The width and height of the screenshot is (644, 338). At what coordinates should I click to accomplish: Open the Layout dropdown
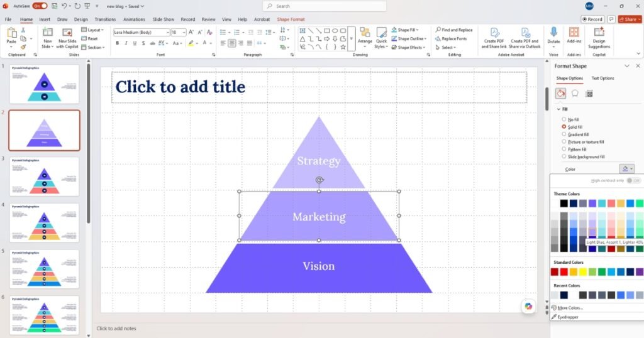pyautogui.click(x=92, y=30)
